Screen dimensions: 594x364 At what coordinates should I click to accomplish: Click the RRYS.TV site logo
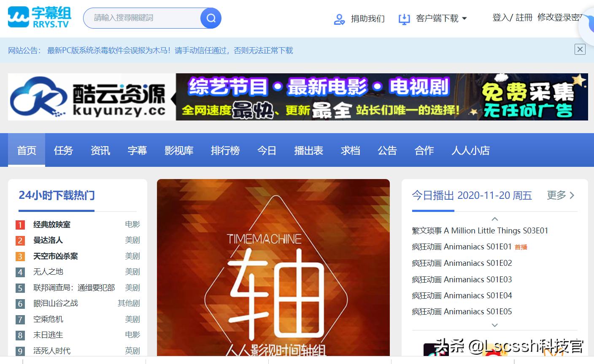click(39, 18)
